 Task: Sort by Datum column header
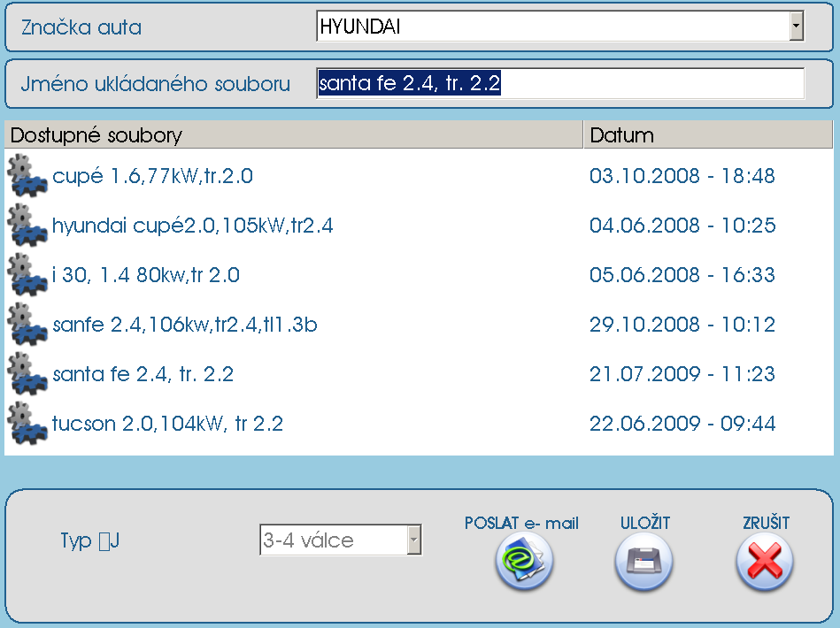pos(708,134)
